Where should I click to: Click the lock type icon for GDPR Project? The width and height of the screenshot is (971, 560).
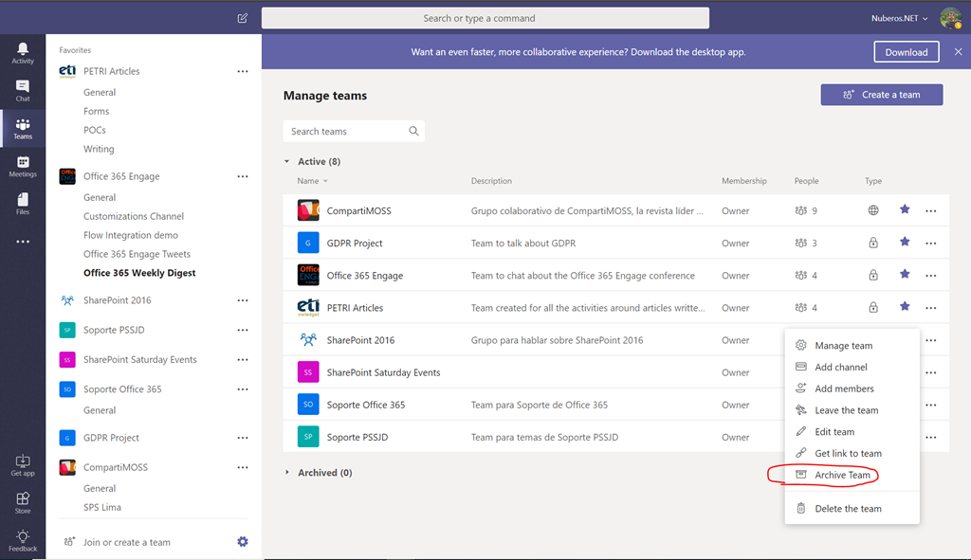click(873, 243)
